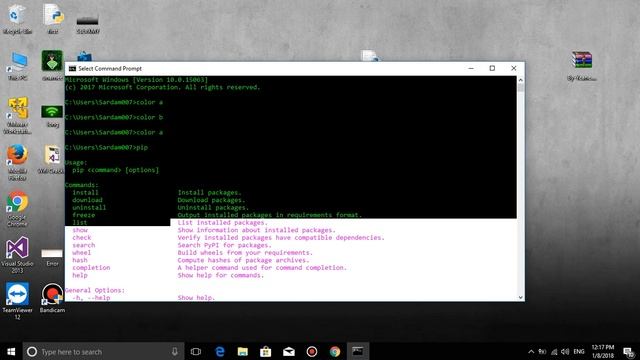
Task: Click the Type here to search box
Action: click(x=103, y=351)
